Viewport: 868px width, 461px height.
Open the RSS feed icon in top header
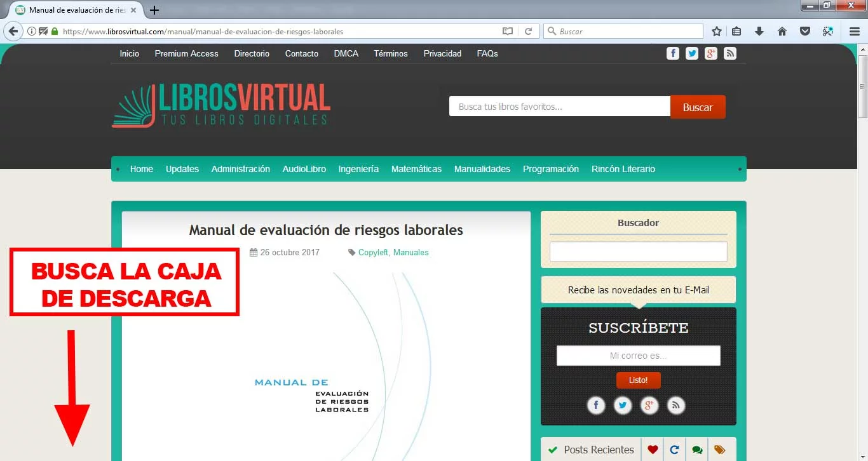[730, 53]
